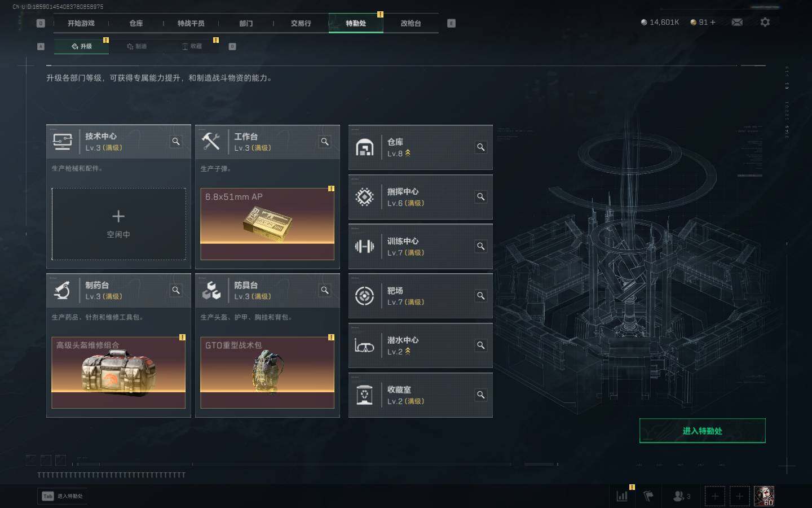Click player avatar level 60
This screenshot has height=508, width=812.
765,496
